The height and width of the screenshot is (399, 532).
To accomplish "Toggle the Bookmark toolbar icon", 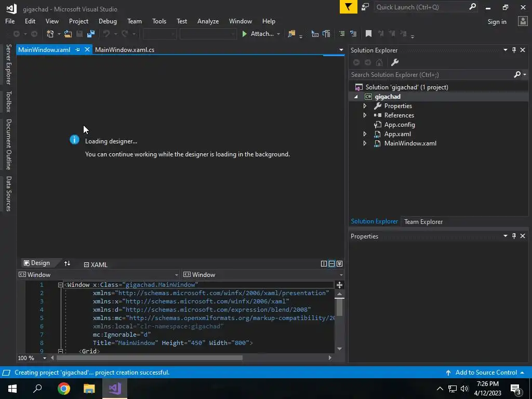I will 368,34.
